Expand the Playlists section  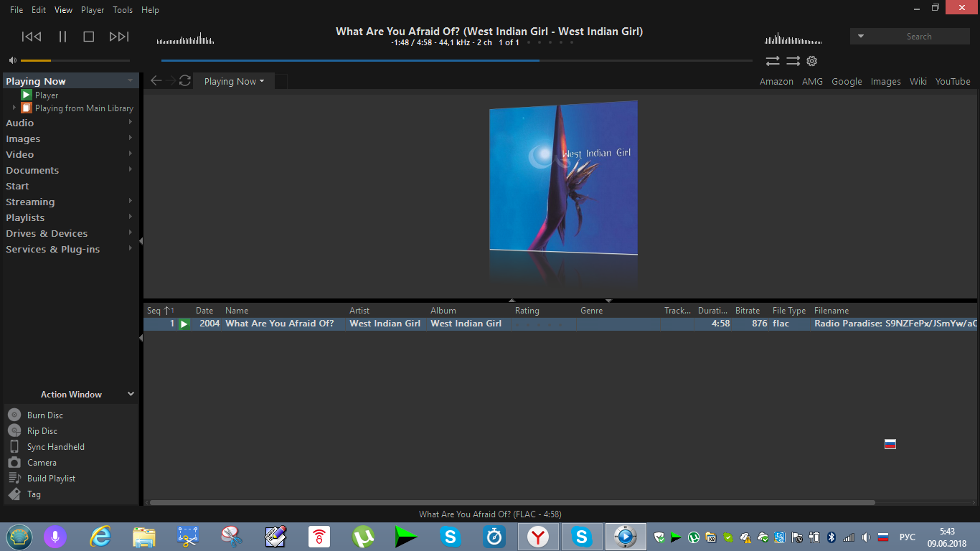tap(130, 217)
